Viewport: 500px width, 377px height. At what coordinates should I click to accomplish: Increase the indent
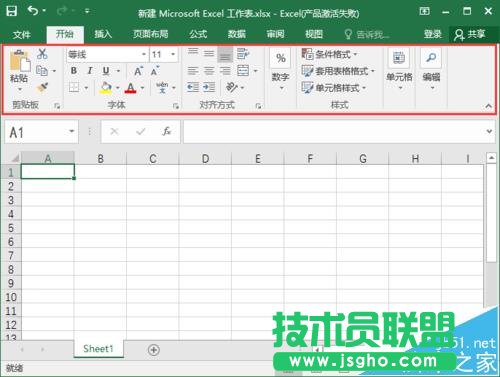coord(209,88)
